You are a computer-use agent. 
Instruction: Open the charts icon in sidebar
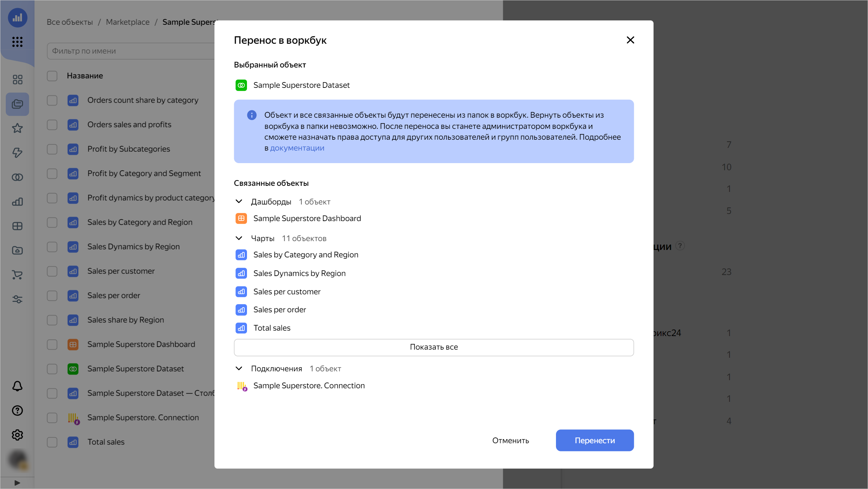[x=17, y=202]
